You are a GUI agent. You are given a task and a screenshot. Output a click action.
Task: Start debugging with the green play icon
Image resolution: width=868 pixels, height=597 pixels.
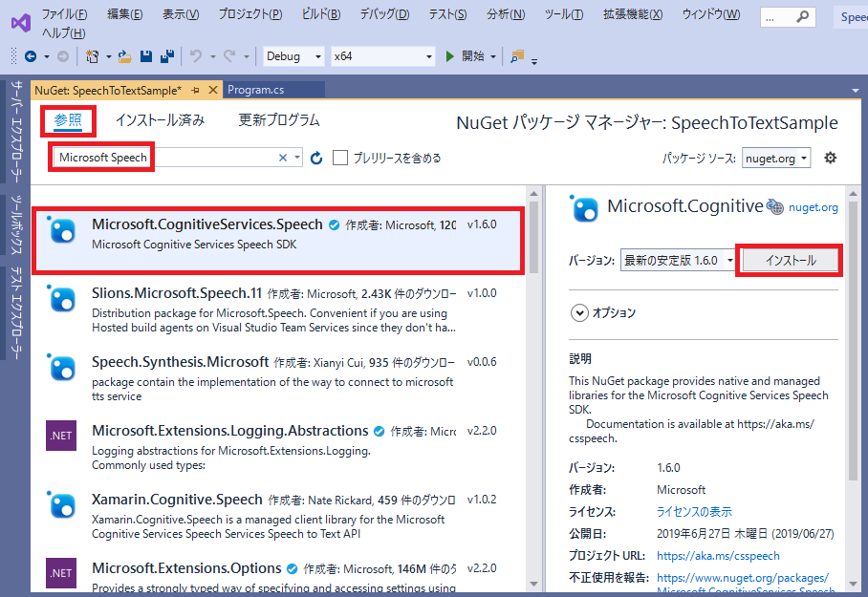point(450,56)
